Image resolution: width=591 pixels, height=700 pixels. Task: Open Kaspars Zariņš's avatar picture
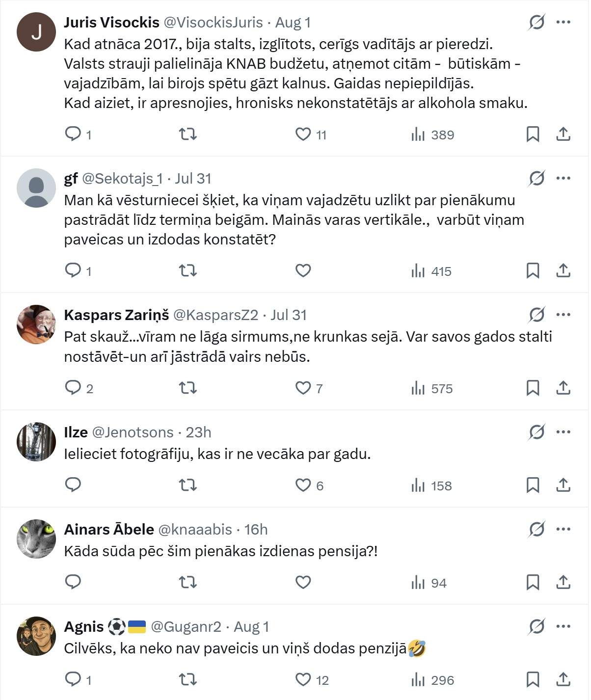point(36,324)
